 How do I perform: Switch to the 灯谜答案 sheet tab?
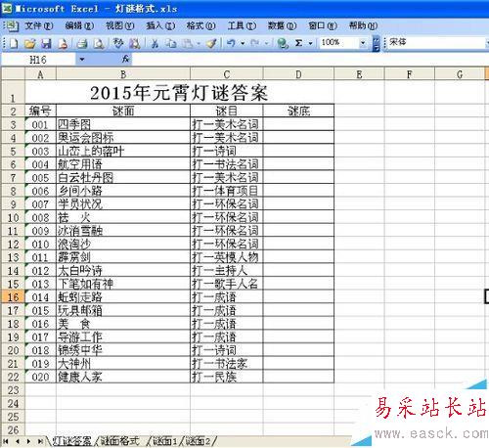click(x=71, y=441)
